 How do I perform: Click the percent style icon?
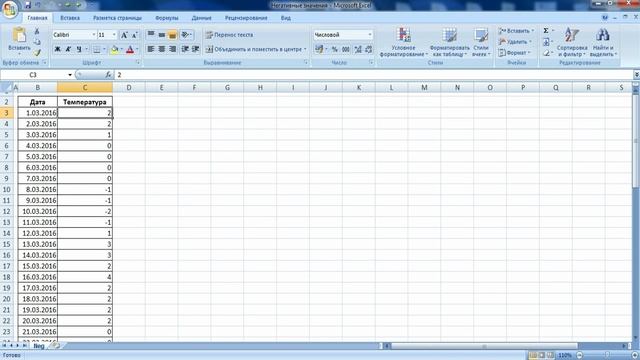click(335, 49)
